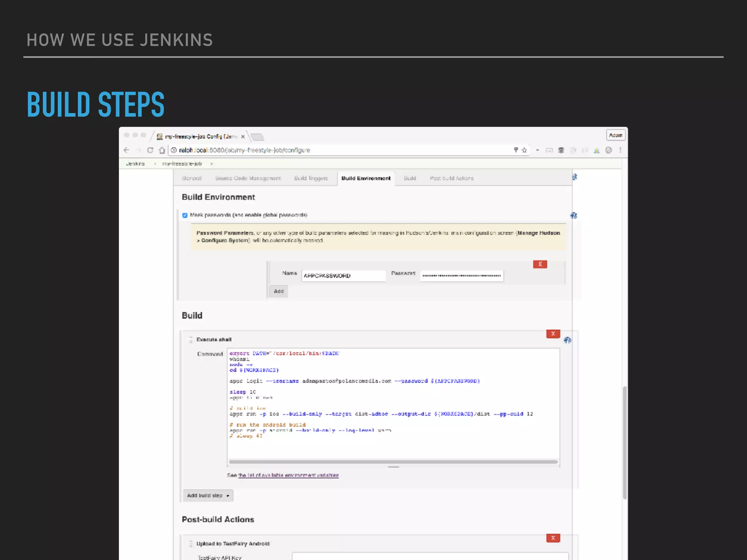Go back using the browser back arrow
The width and height of the screenshot is (747, 560).
pos(127,150)
